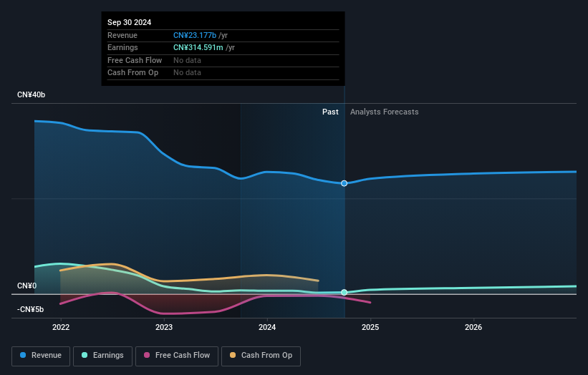Click the Free Cash Flow row label in tooltip
The height and width of the screenshot is (375, 588).
135,60
